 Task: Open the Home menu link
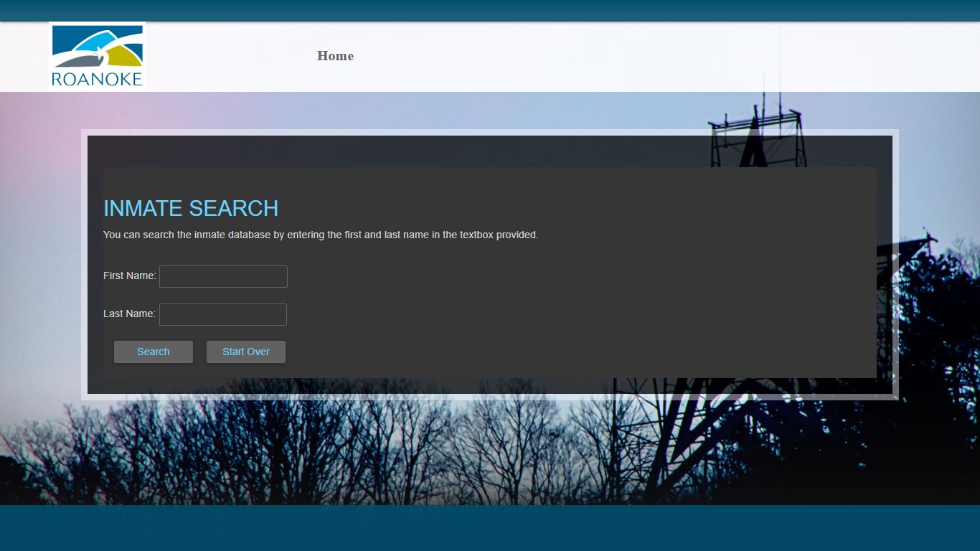click(x=335, y=56)
